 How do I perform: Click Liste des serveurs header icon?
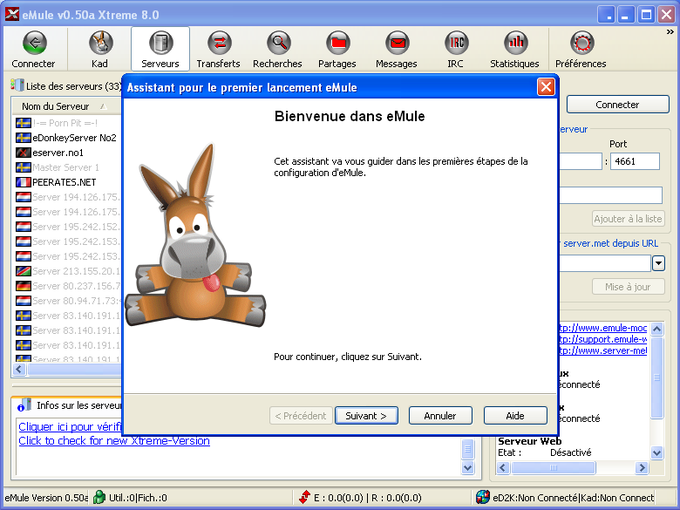(17, 85)
